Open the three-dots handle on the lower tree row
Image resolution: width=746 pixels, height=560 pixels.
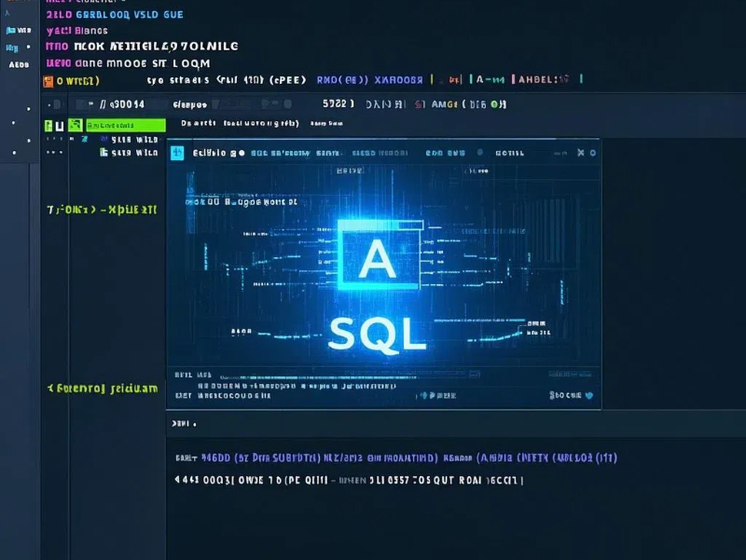(x=54, y=153)
